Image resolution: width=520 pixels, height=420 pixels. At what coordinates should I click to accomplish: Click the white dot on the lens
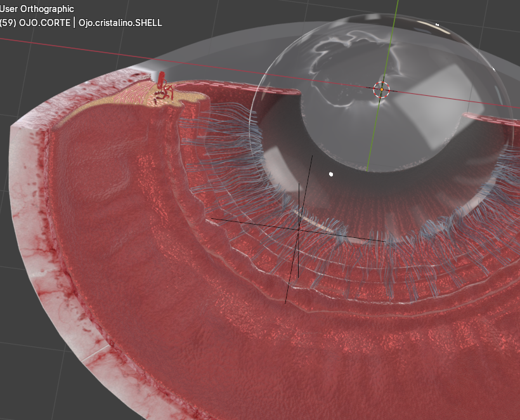(x=330, y=173)
